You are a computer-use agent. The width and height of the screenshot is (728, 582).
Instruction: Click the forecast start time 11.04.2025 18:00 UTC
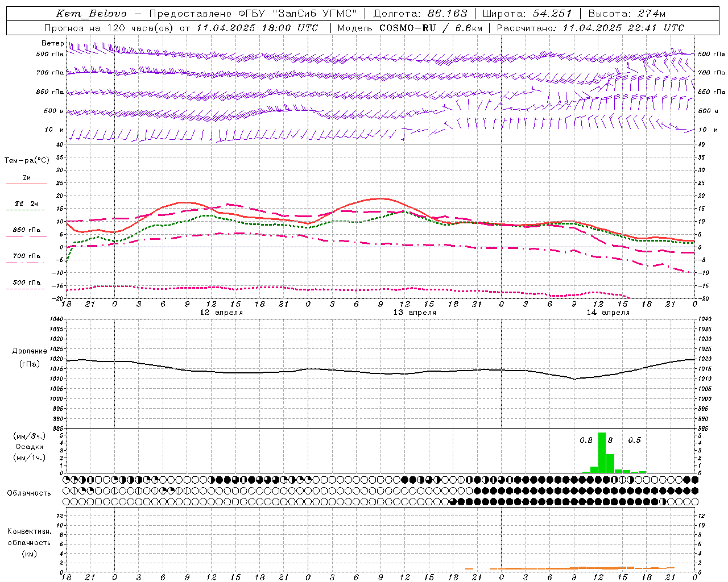coord(258,28)
